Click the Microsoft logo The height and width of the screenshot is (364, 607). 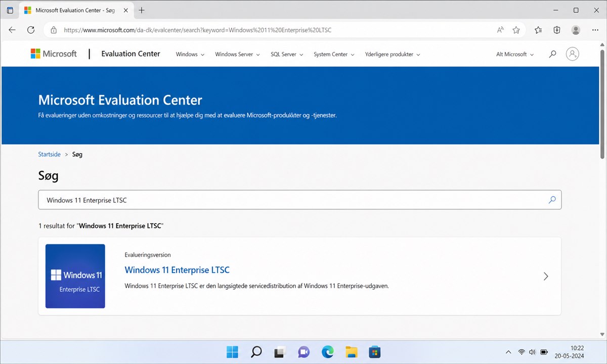pos(54,54)
